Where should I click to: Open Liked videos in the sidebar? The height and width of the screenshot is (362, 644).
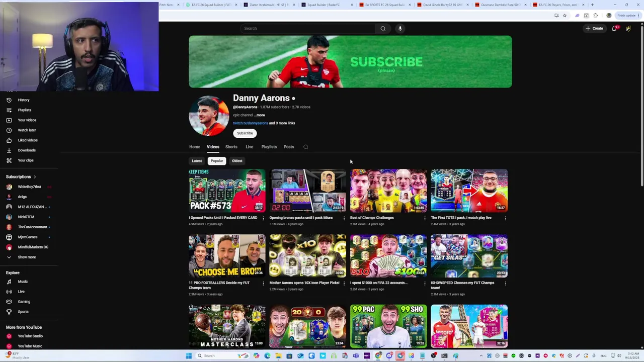(x=28, y=140)
